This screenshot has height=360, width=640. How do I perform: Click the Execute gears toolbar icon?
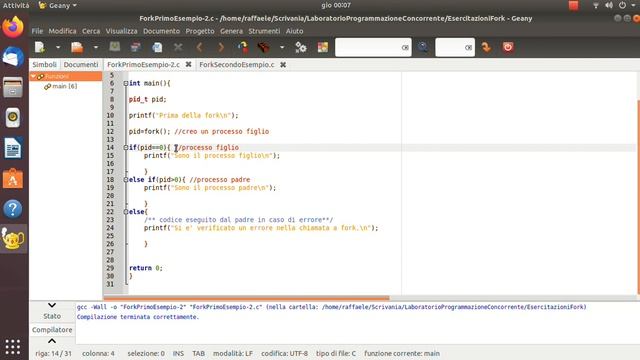pyautogui.click(x=301, y=47)
